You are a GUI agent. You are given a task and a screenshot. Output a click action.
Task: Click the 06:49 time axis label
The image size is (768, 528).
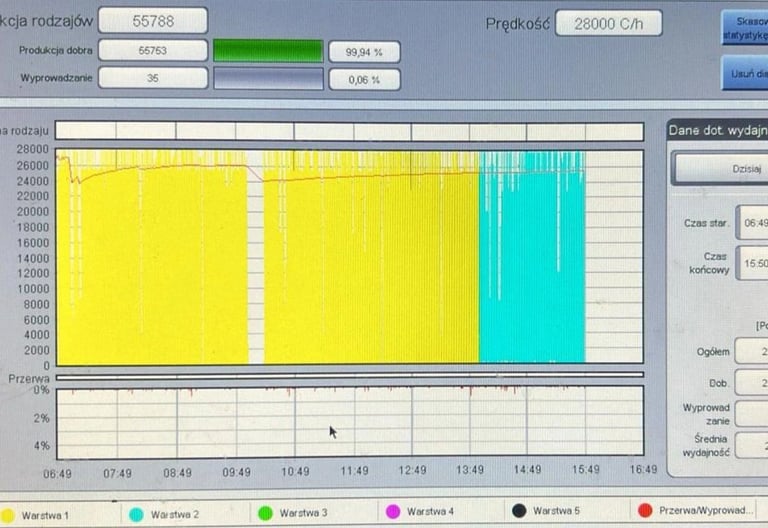coord(57,474)
